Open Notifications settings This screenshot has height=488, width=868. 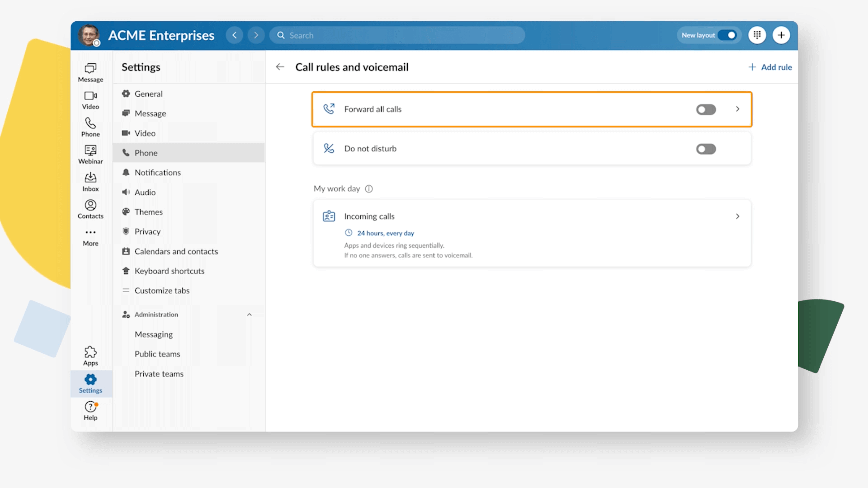pyautogui.click(x=157, y=172)
